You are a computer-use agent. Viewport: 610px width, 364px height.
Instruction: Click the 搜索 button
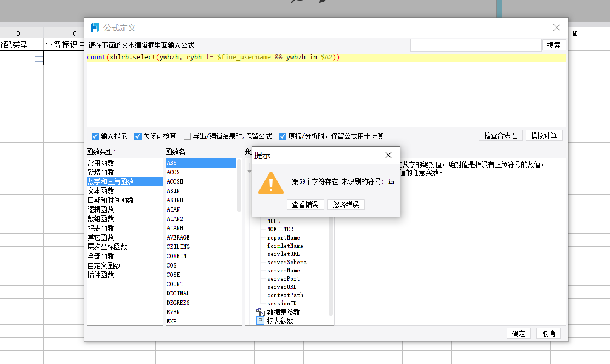[x=553, y=45]
